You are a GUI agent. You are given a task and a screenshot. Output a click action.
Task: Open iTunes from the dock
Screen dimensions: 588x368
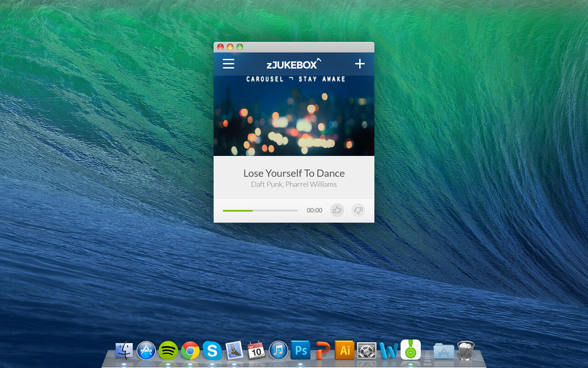(278, 351)
